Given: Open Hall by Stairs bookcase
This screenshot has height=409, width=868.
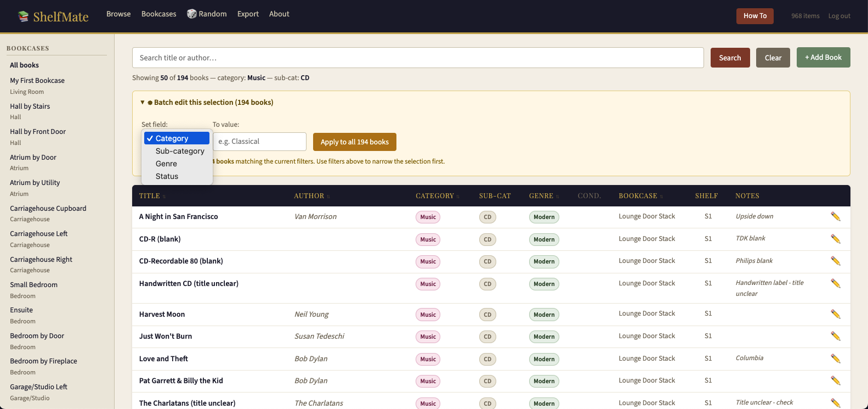Looking at the screenshot, I should tap(30, 106).
